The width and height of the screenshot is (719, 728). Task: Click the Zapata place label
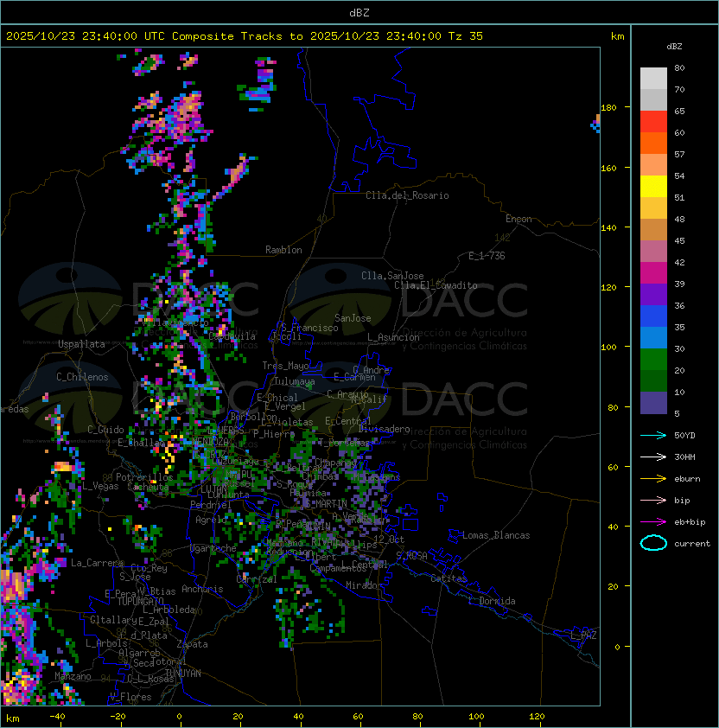[x=192, y=644]
